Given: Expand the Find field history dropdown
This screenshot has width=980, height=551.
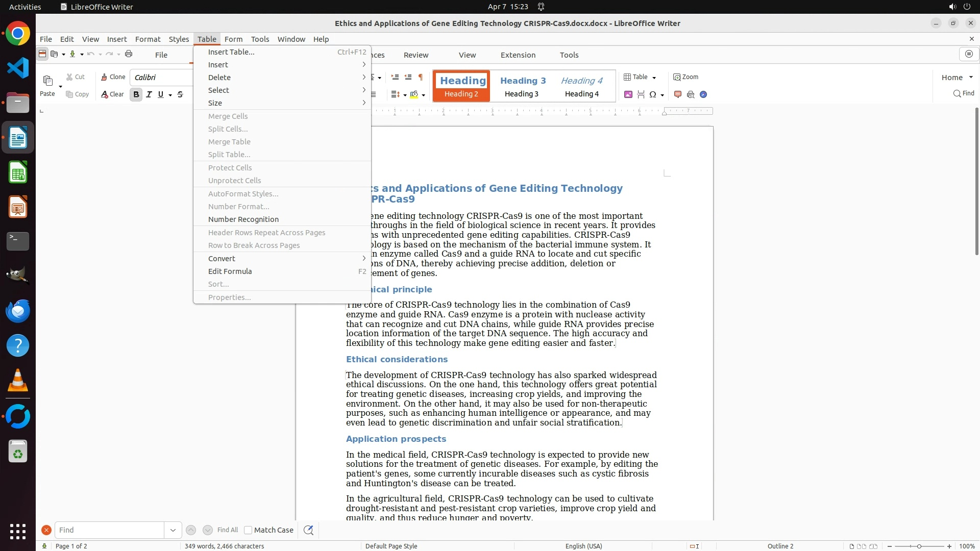Looking at the screenshot, I should pyautogui.click(x=173, y=530).
